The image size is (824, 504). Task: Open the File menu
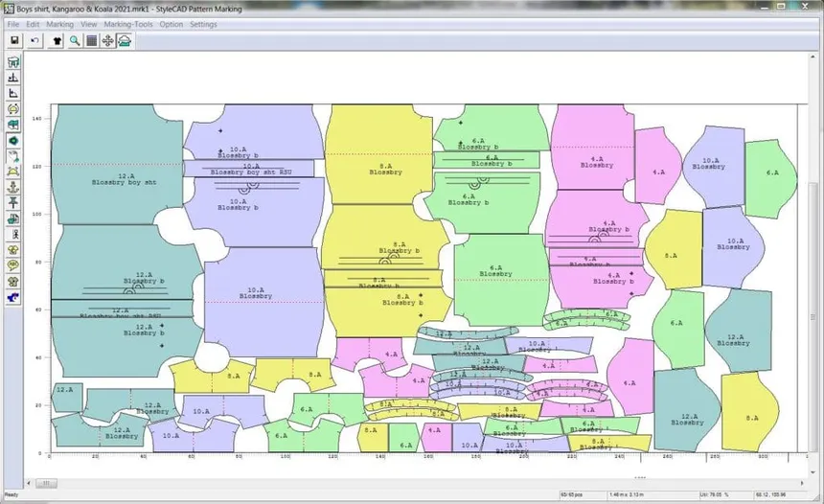coord(13,24)
